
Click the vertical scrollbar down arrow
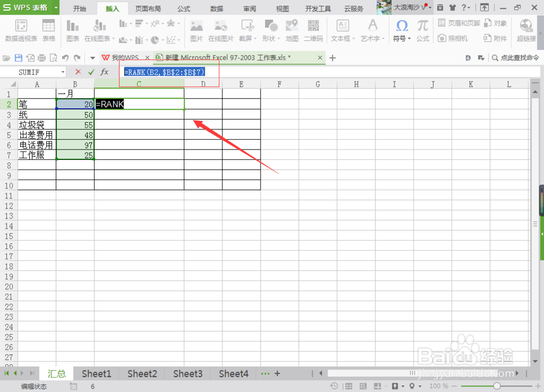(x=535, y=362)
